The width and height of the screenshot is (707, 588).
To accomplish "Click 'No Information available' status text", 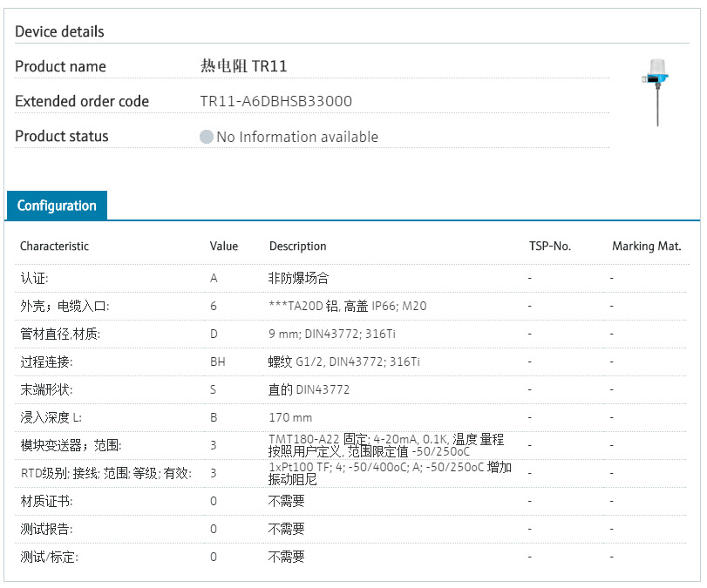I will pyautogui.click(x=297, y=137).
